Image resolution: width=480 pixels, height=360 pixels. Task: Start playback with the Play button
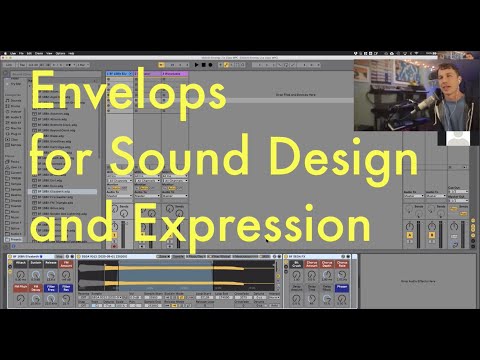(196, 65)
